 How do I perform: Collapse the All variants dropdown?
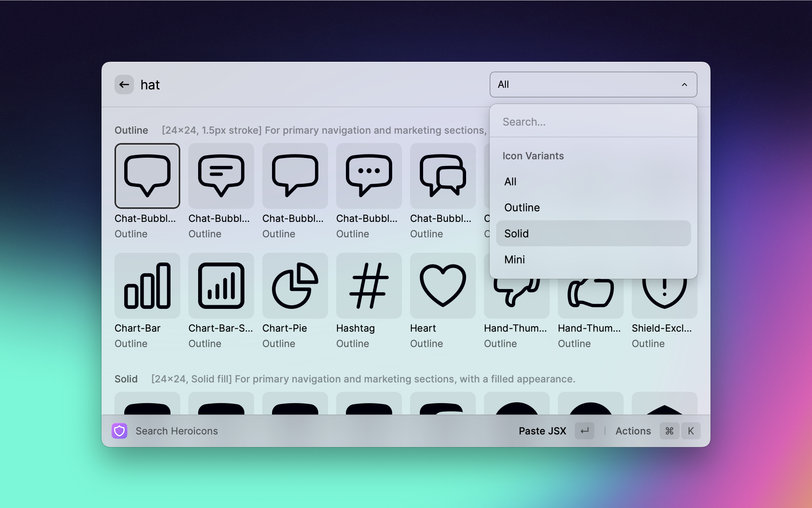click(x=594, y=85)
